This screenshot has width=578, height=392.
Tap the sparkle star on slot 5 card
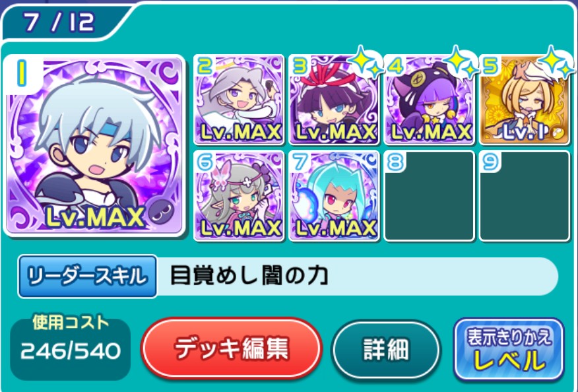coord(557,62)
